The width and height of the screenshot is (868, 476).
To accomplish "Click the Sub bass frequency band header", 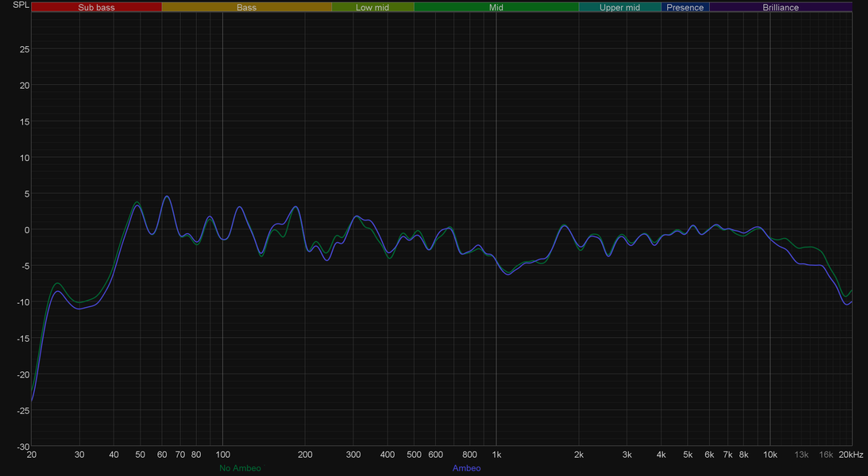I will click(x=96, y=7).
